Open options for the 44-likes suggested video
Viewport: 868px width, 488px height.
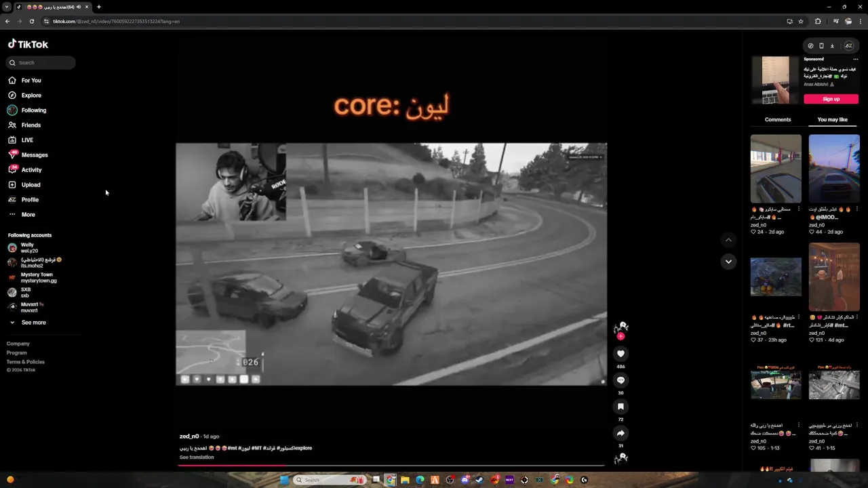point(857,209)
